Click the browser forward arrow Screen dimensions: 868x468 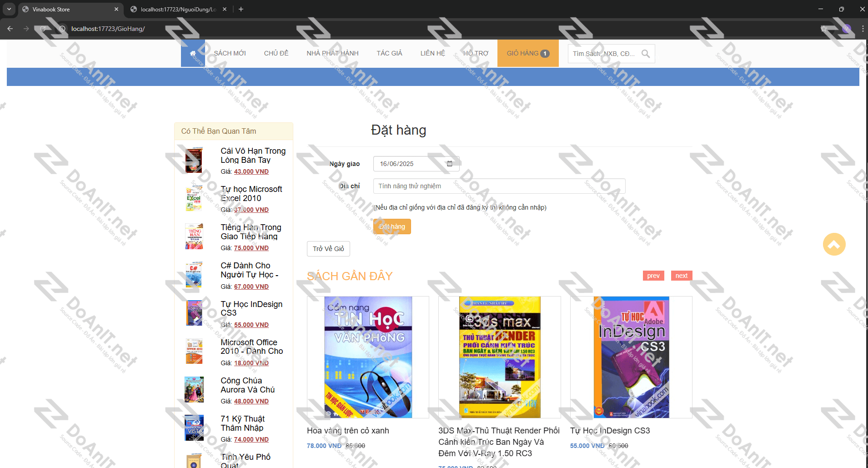tap(26, 29)
